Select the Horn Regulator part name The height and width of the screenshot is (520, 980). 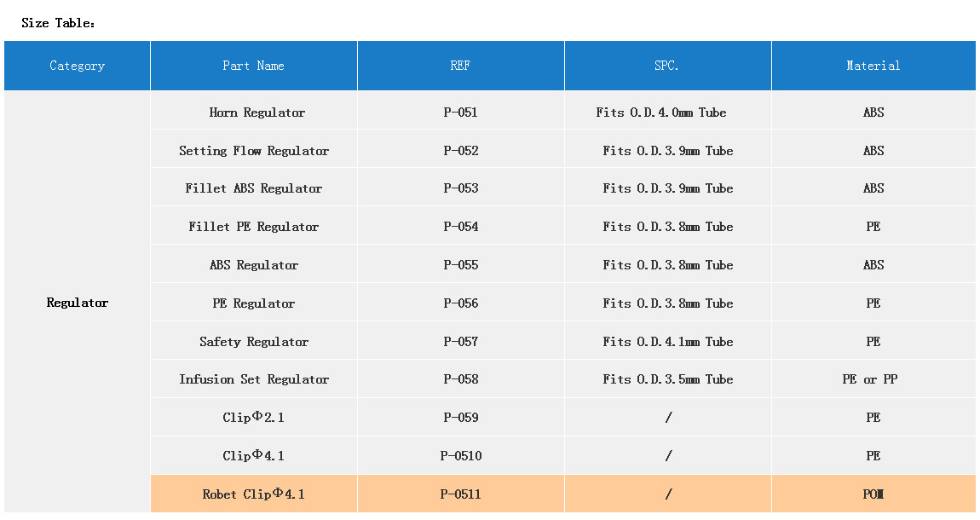257,113
